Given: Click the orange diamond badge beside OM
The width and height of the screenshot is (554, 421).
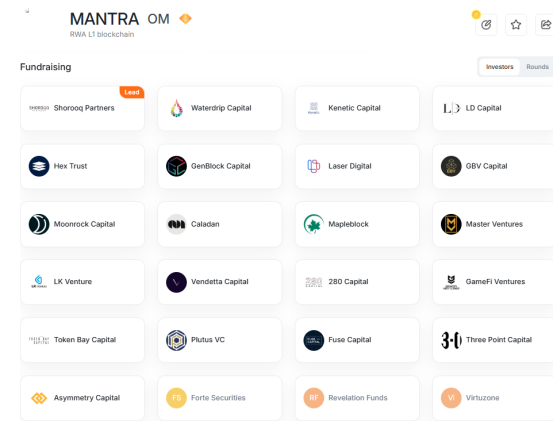Looking at the screenshot, I should pos(185,18).
